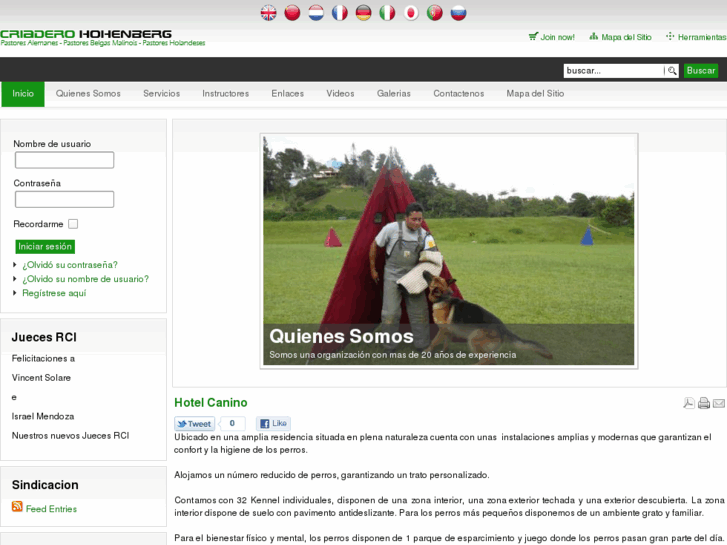
Task: Open the Hotel Canino article title
Action: coord(211,402)
